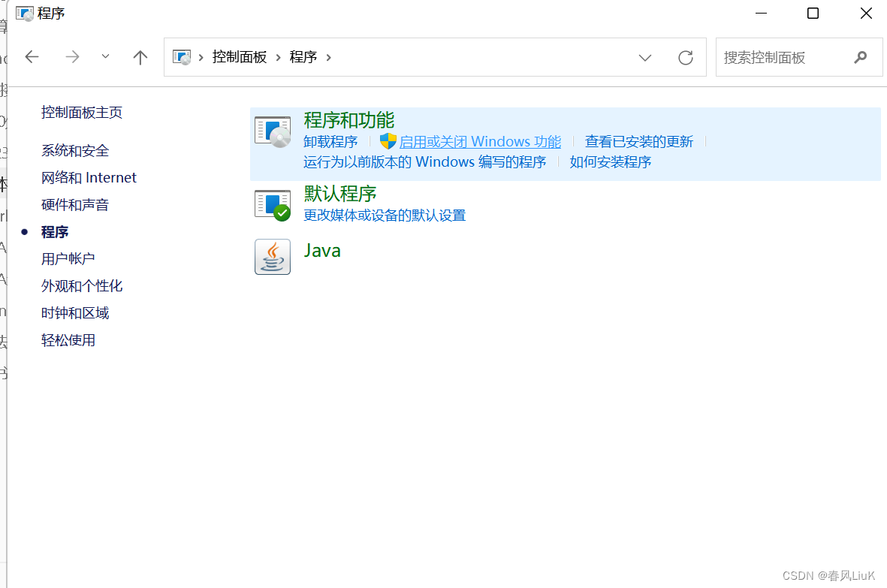The image size is (887, 588).
Task: Select 程序 in the address breadcrumb
Action: [x=303, y=57]
